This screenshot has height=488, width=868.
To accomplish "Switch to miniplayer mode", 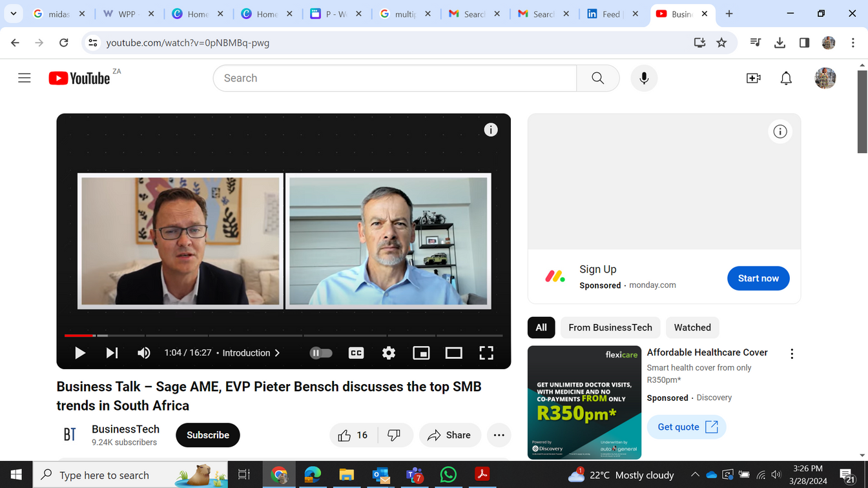I will coord(421,352).
